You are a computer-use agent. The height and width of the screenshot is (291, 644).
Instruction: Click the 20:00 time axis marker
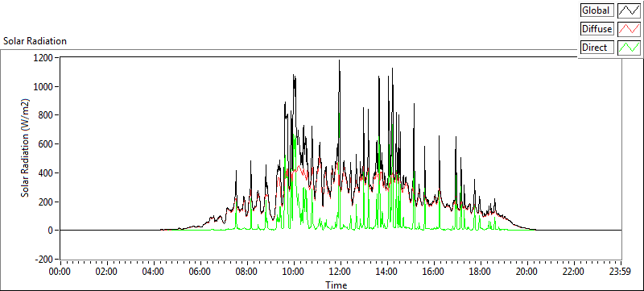(x=527, y=272)
